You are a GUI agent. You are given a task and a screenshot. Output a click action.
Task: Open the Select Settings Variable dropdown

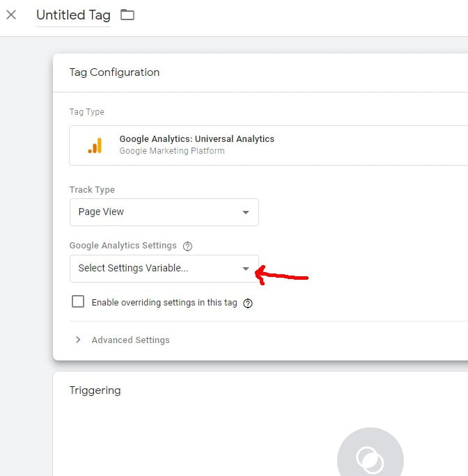[164, 269]
